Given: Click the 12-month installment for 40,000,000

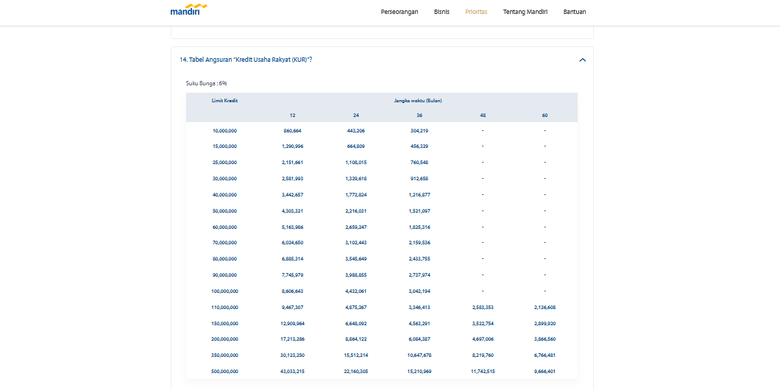Looking at the screenshot, I should (292, 195).
